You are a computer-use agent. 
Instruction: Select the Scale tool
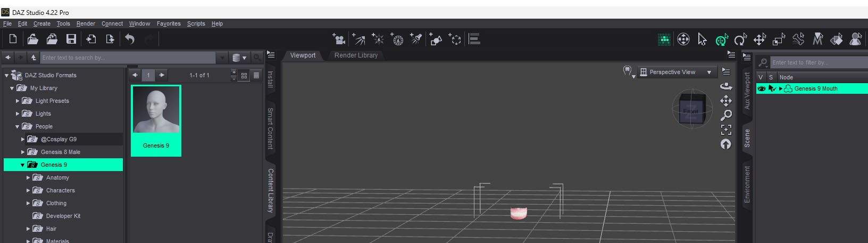click(779, 39)
